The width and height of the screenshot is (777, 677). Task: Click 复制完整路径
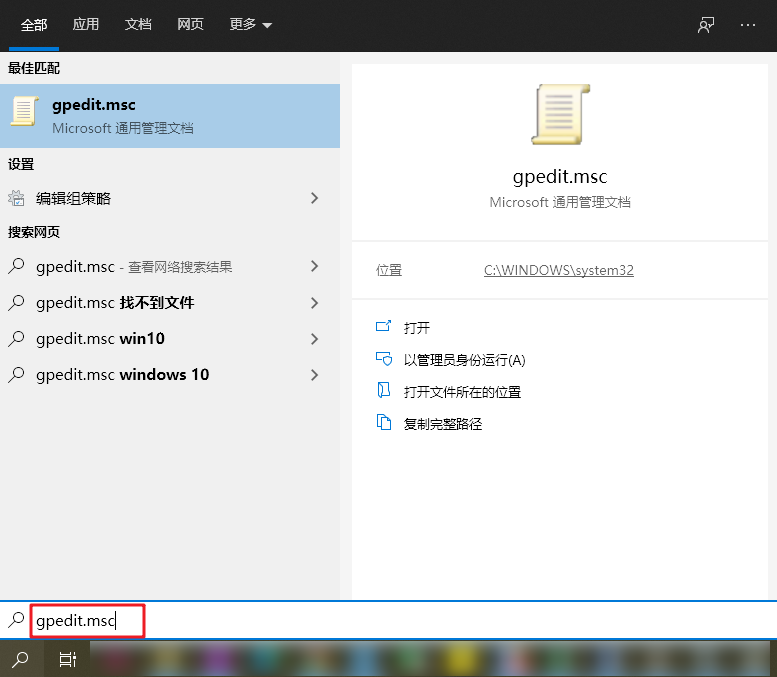(443, 424)
